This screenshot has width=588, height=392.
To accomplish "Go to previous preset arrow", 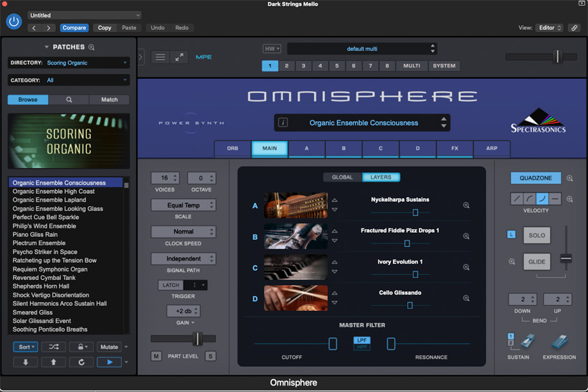I will pos(34,28).
